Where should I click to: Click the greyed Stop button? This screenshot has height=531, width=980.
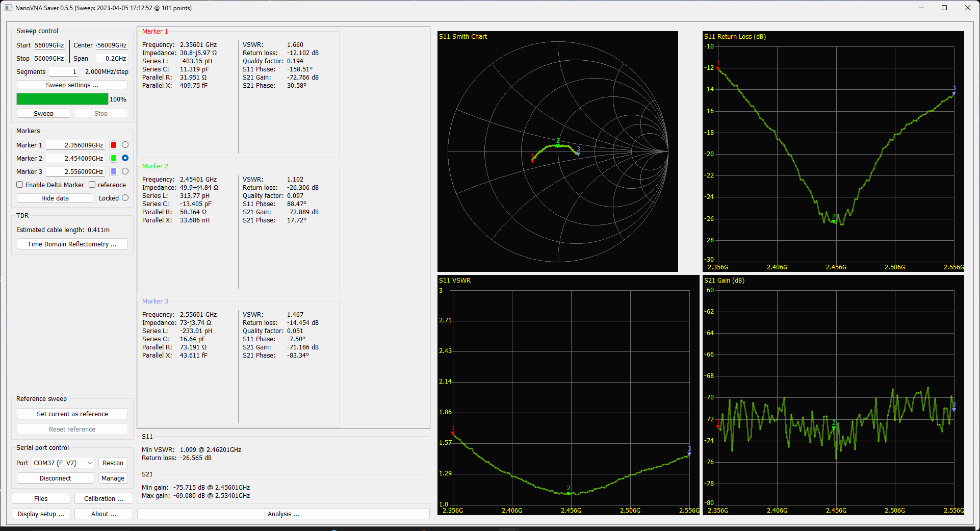101,113
